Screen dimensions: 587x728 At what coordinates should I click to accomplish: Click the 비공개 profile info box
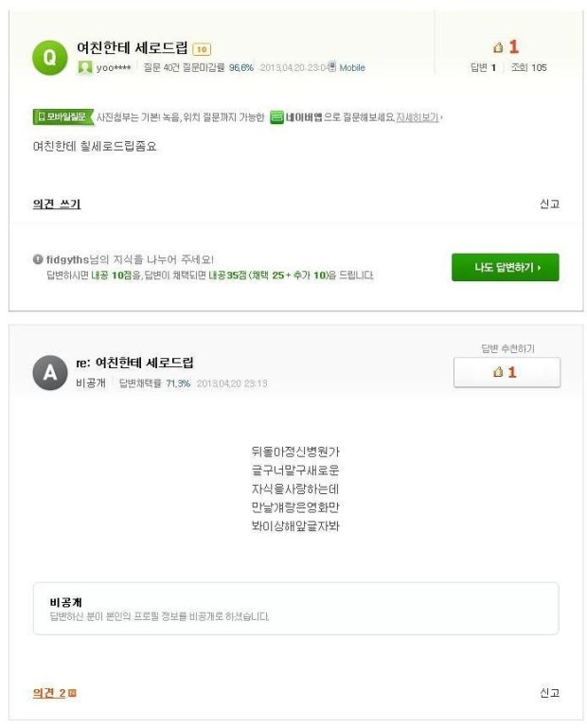click(295, 609)
